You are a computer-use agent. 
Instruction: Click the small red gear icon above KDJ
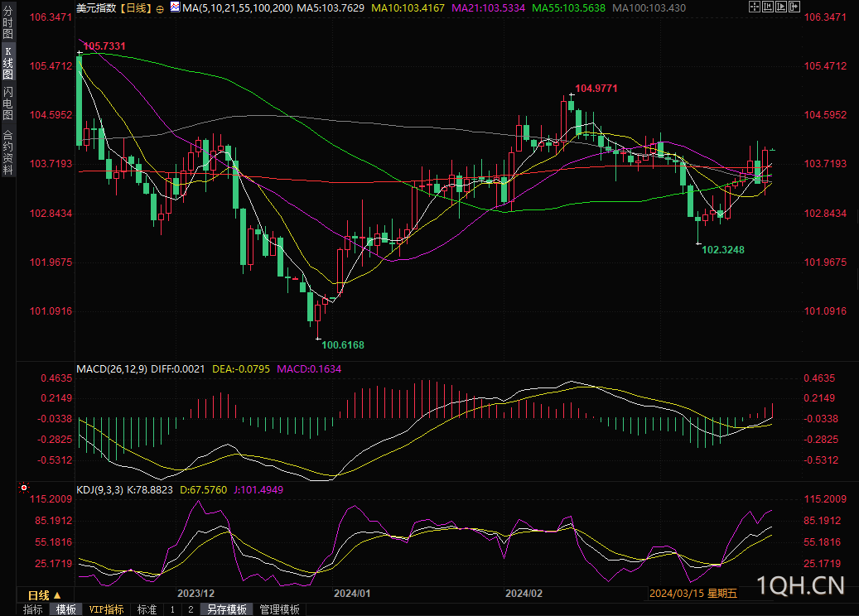pyautogui.click(x=22, y=488)
